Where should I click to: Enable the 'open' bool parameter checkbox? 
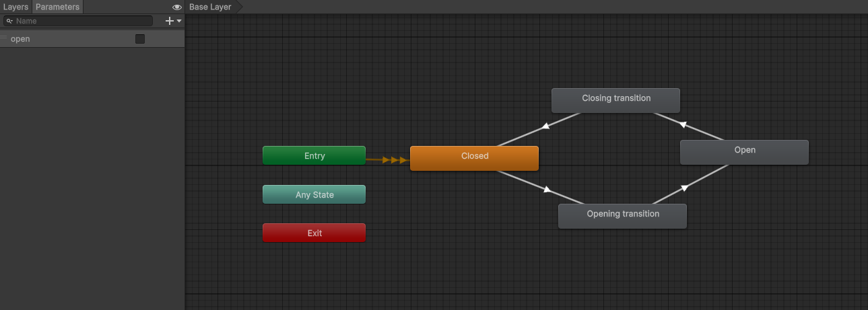[140, 39]
